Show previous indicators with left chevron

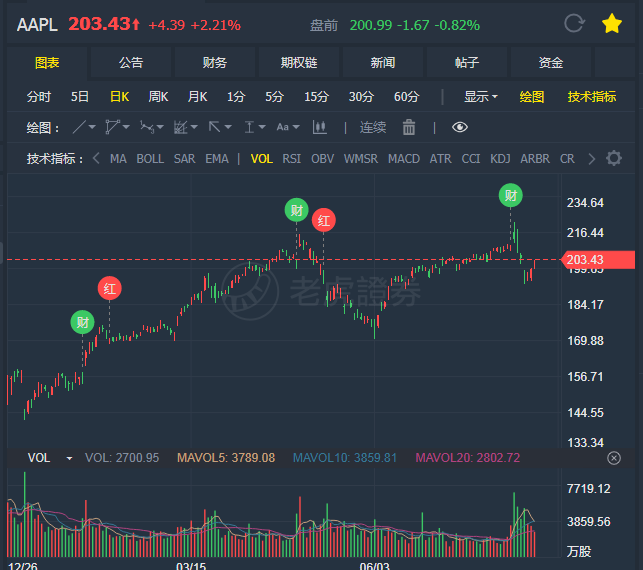(96, 158)
